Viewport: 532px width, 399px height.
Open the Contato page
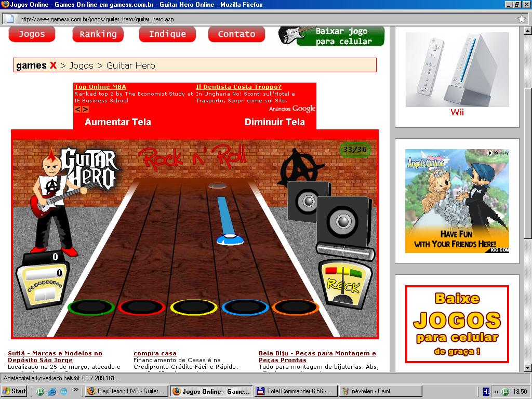(236, 34)
